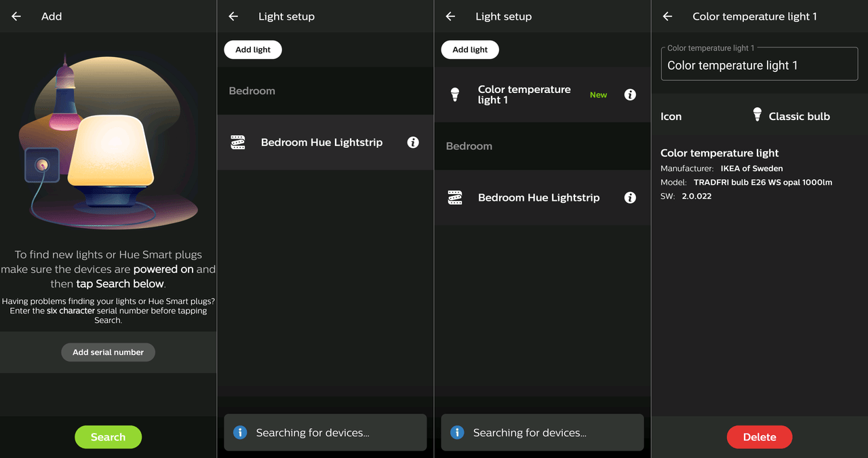Tap Bedroom header in first Light setup screen
The width and height of the screenshot is (868, 458).
point(252,91)
